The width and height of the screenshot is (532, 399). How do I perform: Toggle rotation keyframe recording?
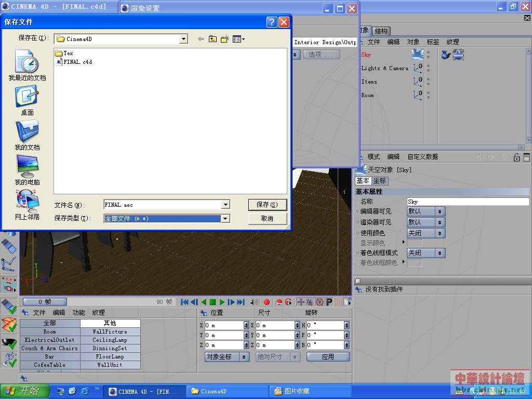320,302
